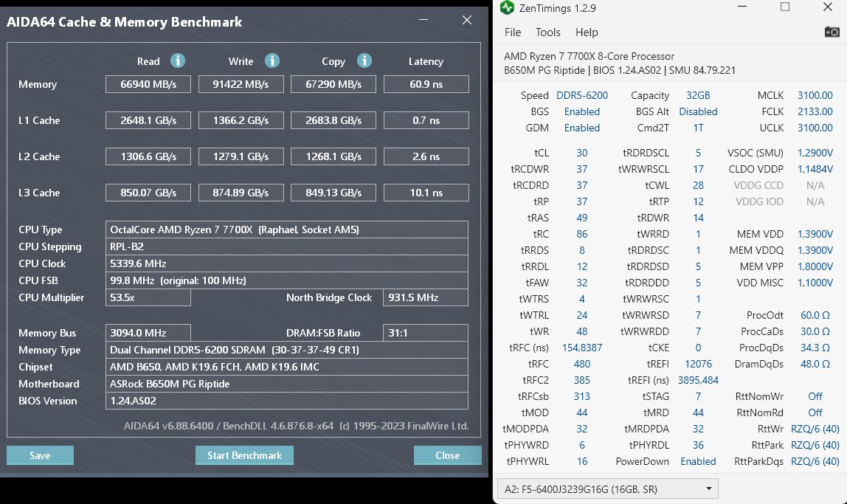Click the L3 Cache Write value 874.89 GB/s
847x504 pixels.
pos(241,193)
